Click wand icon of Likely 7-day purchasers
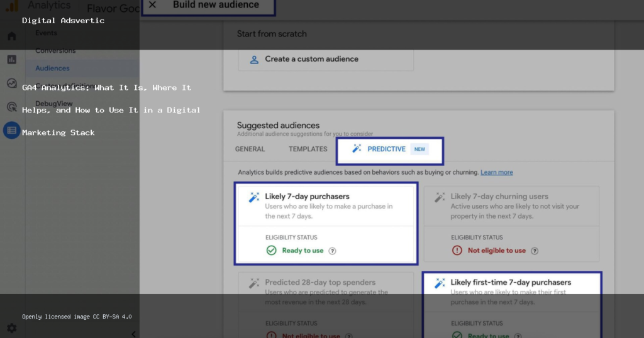The image size is (644, 338). click(x=254, y=197)
